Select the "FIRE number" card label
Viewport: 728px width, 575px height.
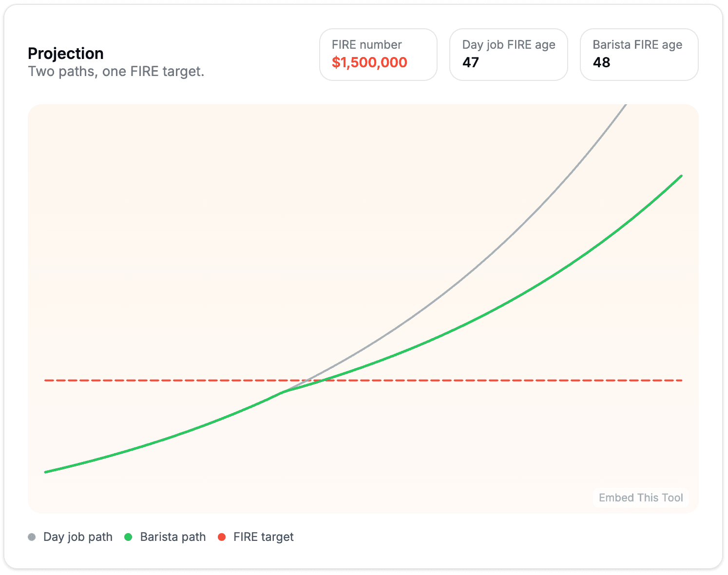point(366,45)
